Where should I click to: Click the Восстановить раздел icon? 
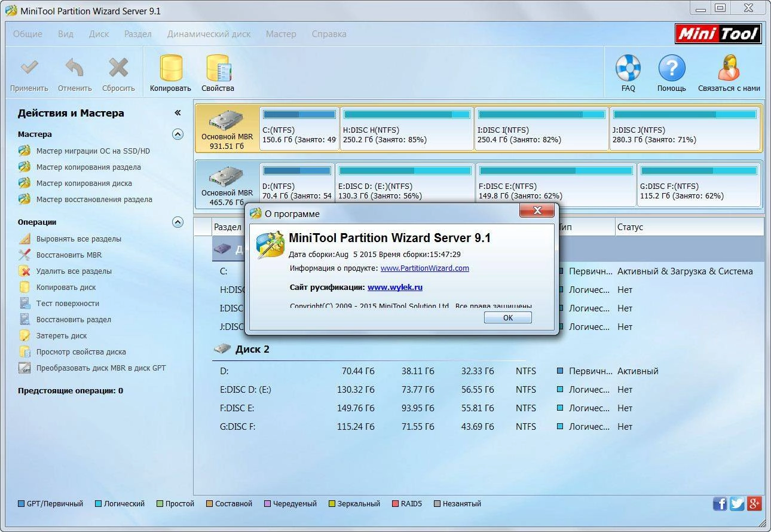[x=25, y=319]
